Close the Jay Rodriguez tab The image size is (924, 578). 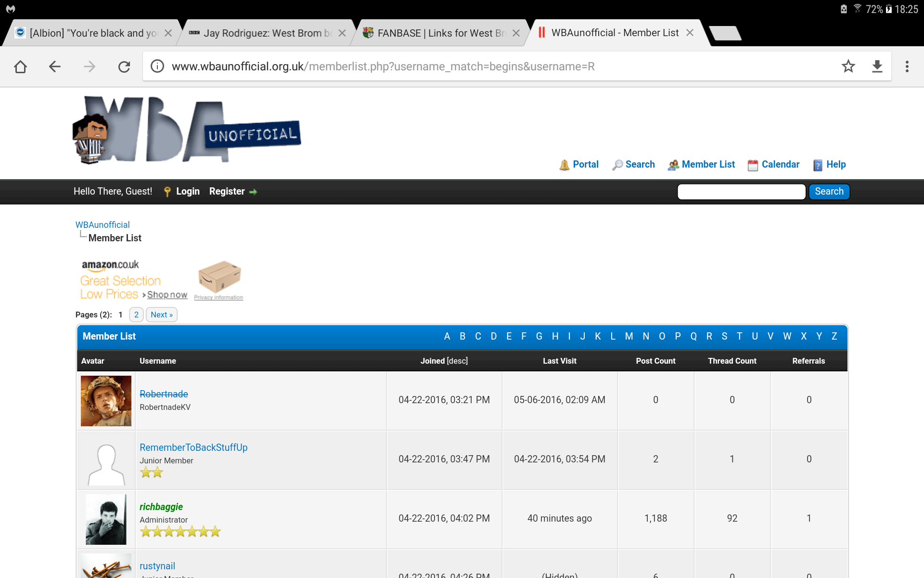point(342,33)
